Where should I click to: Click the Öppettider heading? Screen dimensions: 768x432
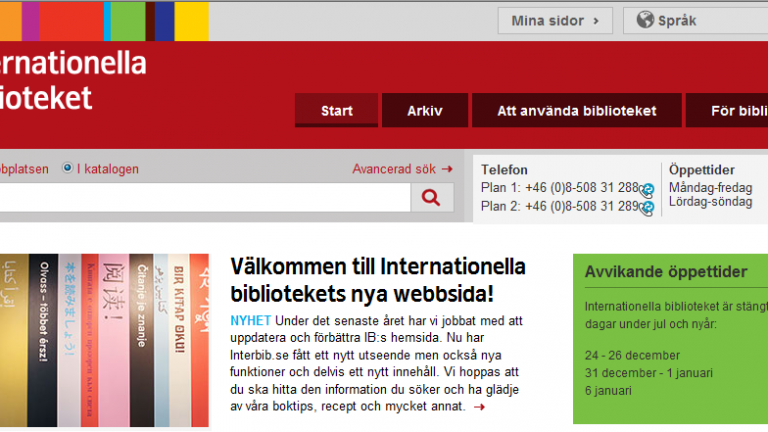tap(701, 170)
